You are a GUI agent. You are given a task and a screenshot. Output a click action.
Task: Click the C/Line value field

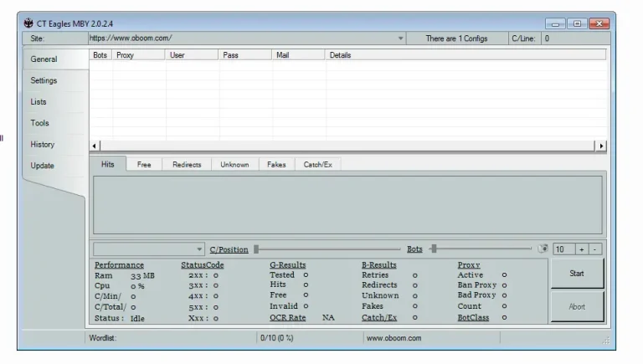click(x=575, y=38)
